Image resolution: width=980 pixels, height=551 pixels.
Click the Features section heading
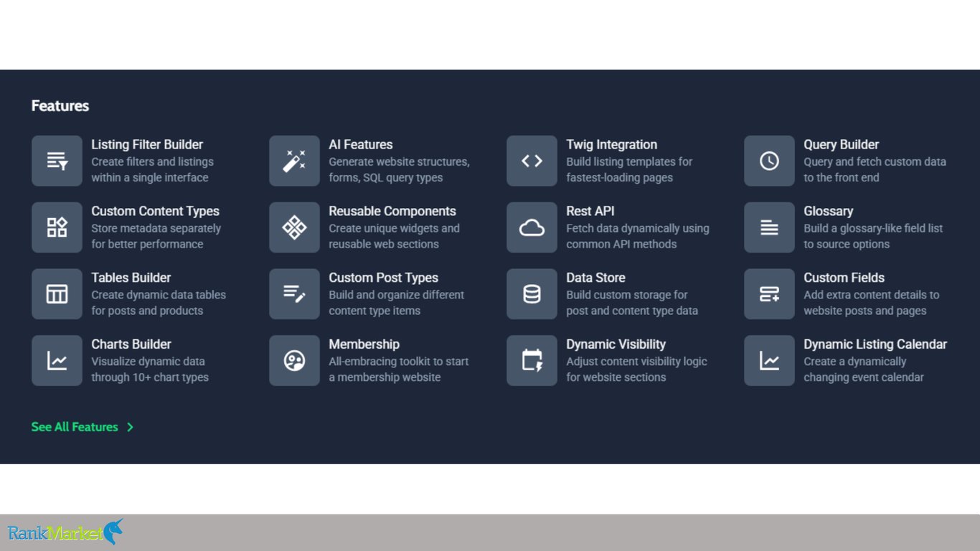60,105
